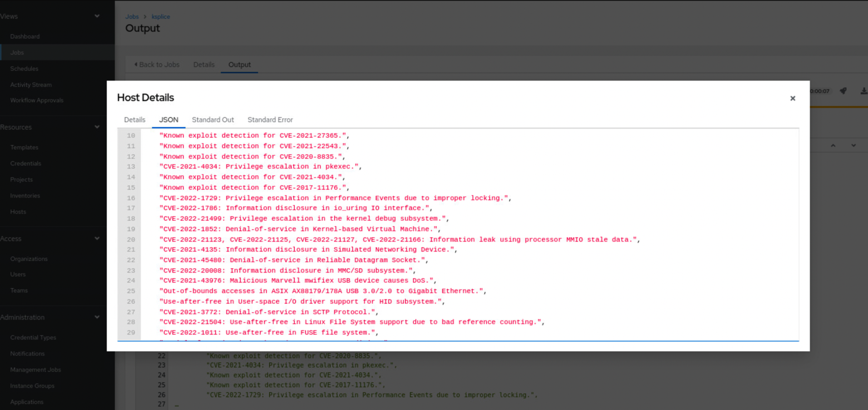Viewport: 868px width, 410px height.
Task: Open Management Jobs in the sidebar
Action: pos(36,370)
